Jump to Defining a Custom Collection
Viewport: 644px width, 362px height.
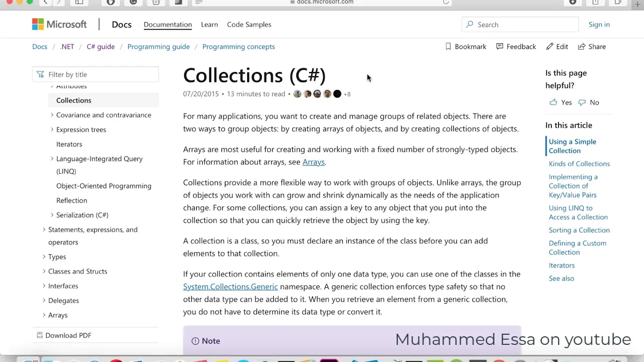578,247
